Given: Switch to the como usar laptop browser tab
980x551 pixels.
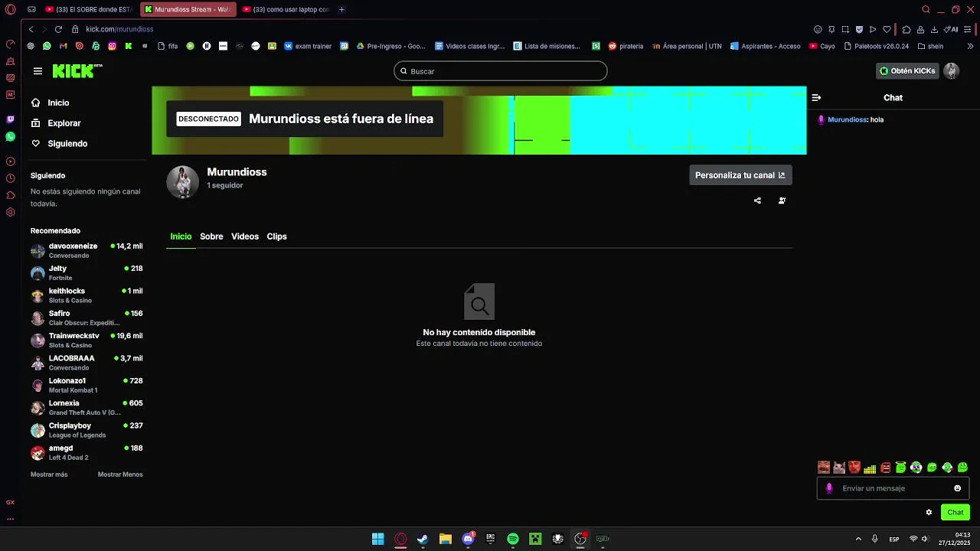Looking at the screenshot, I should click(x=285, y=9).
